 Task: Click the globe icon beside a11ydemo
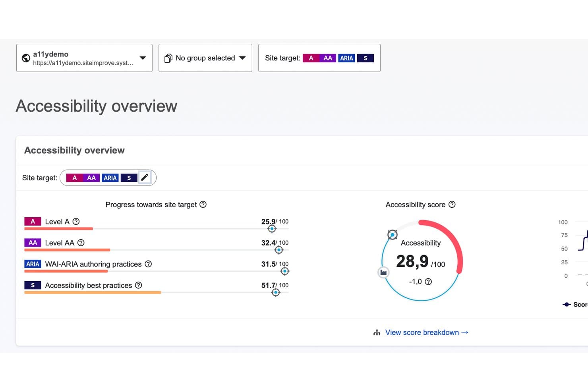pos(26,58)
